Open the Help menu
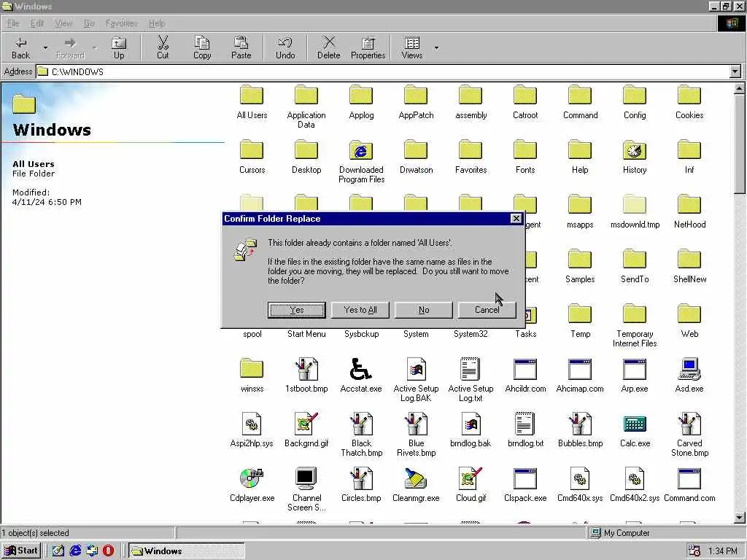 [x=156, y=23]
